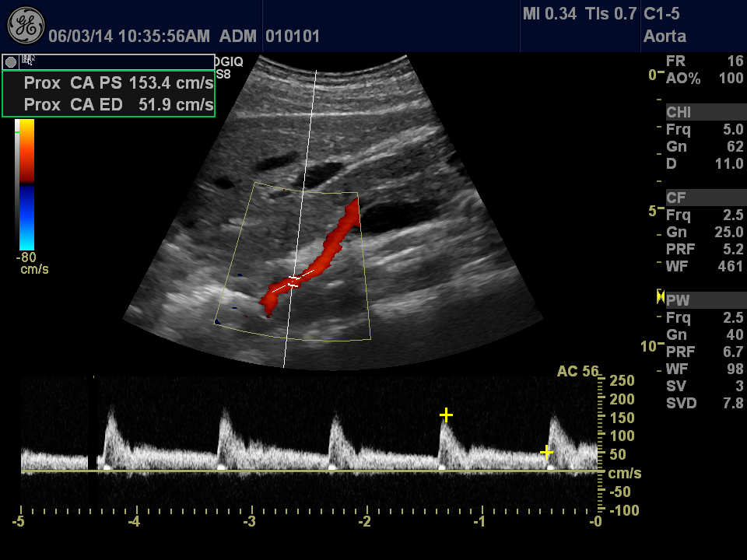747x560 pixels.
Task: Click the color velocity scale bar
Action: click(x=26, y=184)
